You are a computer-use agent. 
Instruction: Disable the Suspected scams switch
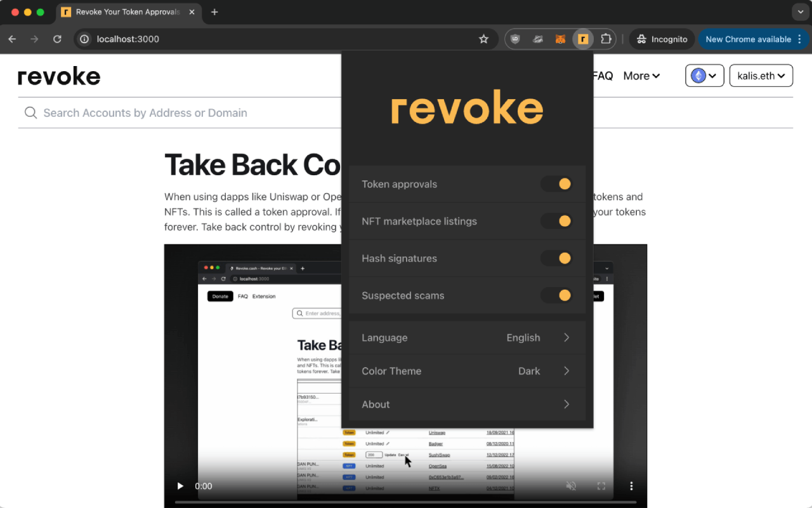coord(556,295)
